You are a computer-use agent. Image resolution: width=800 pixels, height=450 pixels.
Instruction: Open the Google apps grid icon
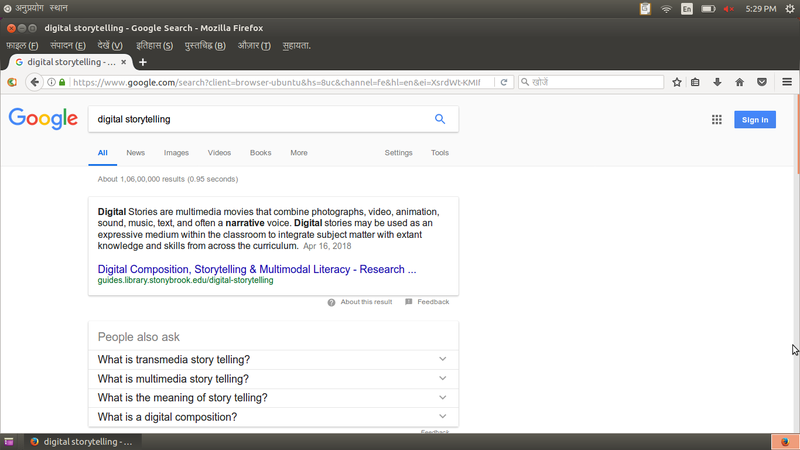pos(716,119)
